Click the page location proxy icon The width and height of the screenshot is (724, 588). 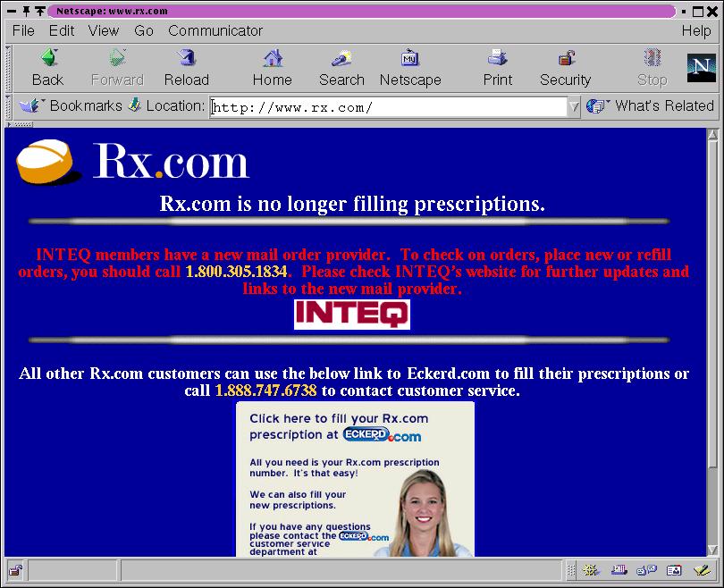(x=134, y=105)
